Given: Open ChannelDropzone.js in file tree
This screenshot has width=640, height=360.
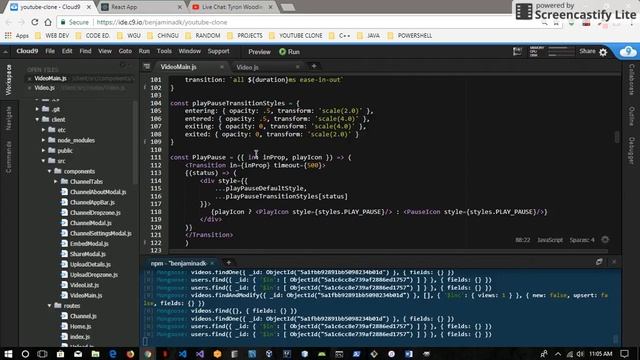Looking at the screenshot, I should [95, 213].
